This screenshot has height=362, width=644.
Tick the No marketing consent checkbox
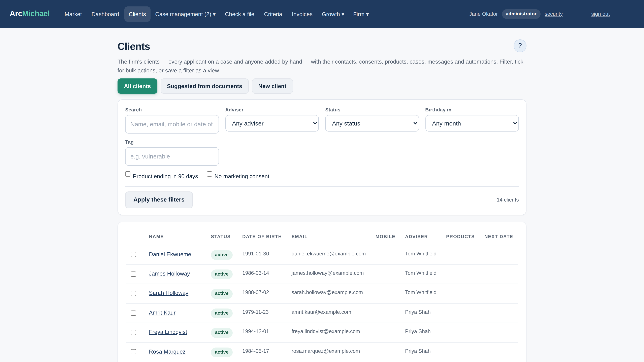pyautogui.click(x=210, y=174)
